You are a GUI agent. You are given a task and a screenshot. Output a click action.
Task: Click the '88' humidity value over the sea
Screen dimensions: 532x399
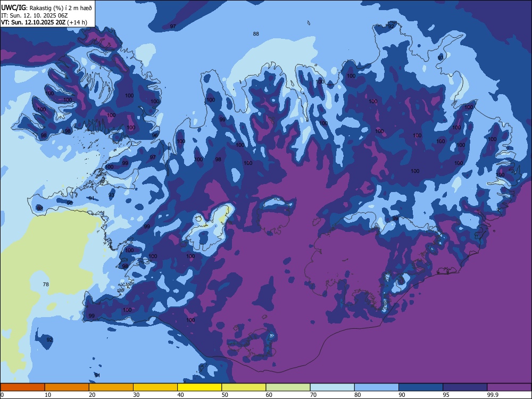(x=256, y=34)
